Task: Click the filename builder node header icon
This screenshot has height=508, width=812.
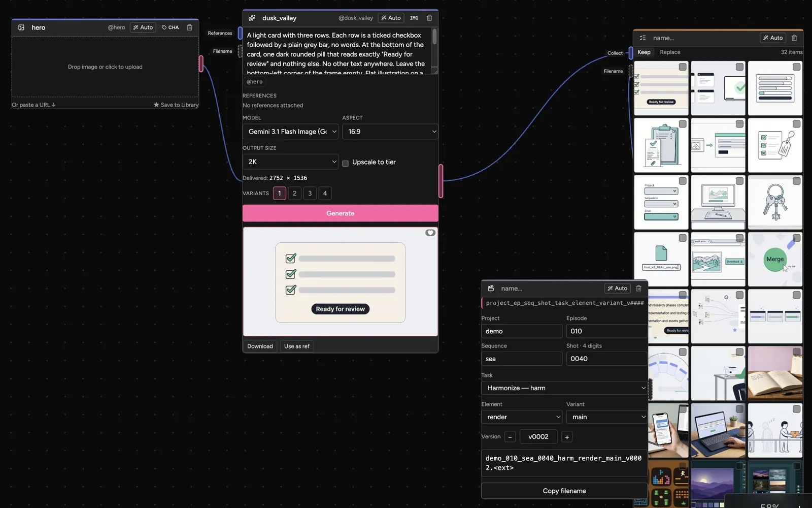Action: point(491,288)
